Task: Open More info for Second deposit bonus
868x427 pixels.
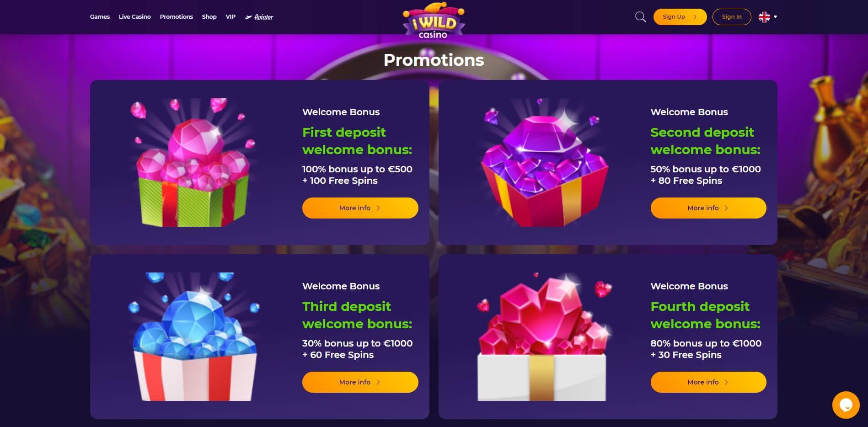Action: [x=708, y=208]
